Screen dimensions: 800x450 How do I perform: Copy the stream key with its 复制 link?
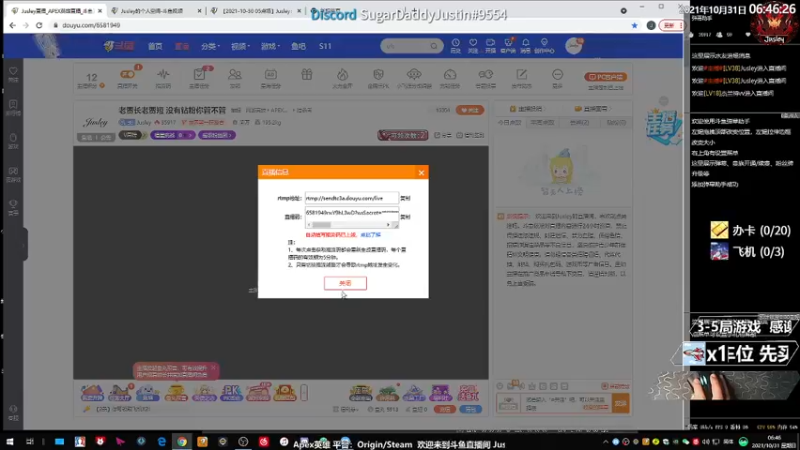(405, 217)
